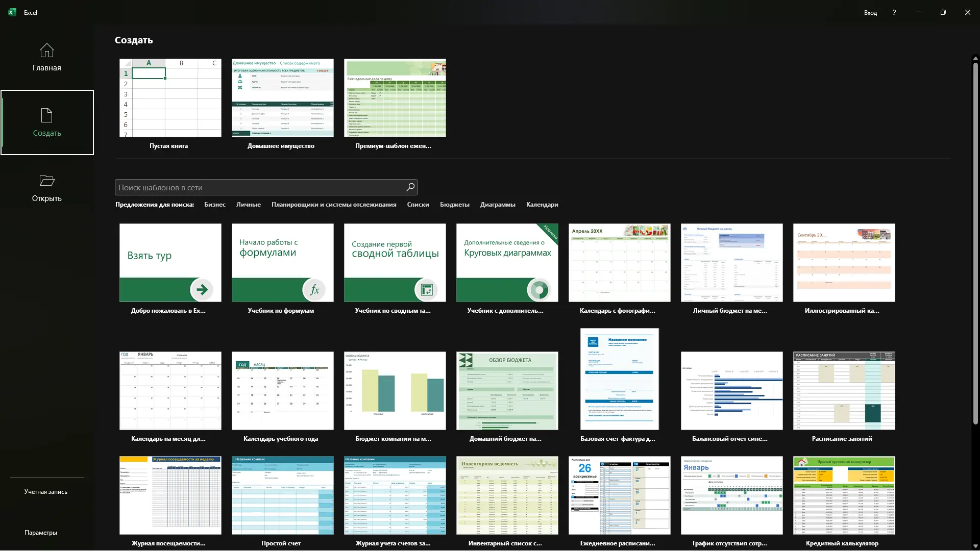
Task: Click the pie chart icon on Круговых диаграммах tile
Action: [x=539, y=290]
